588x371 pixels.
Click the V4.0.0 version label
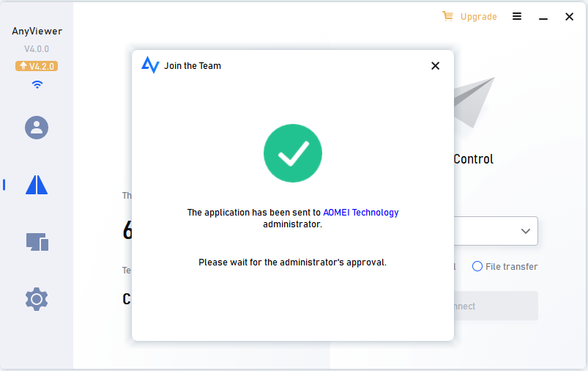(x=37, y=49)
